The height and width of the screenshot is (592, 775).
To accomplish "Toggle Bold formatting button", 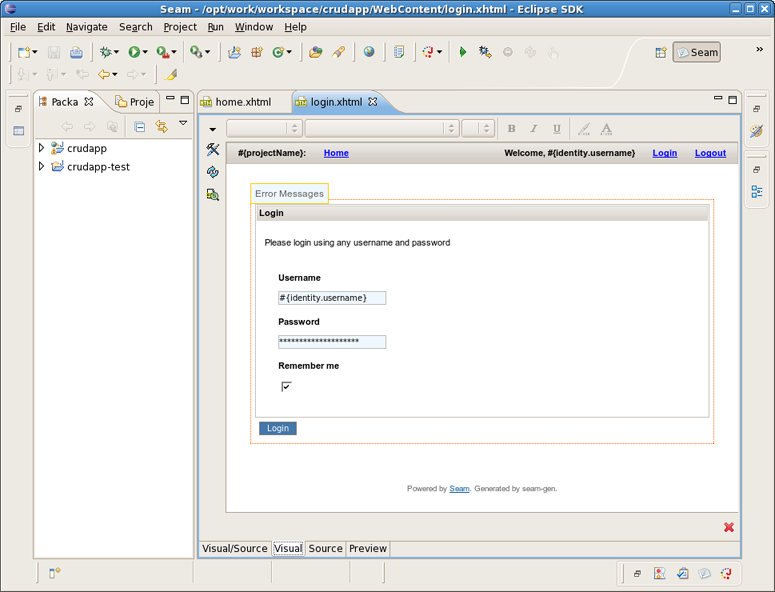I will point(511,128).
